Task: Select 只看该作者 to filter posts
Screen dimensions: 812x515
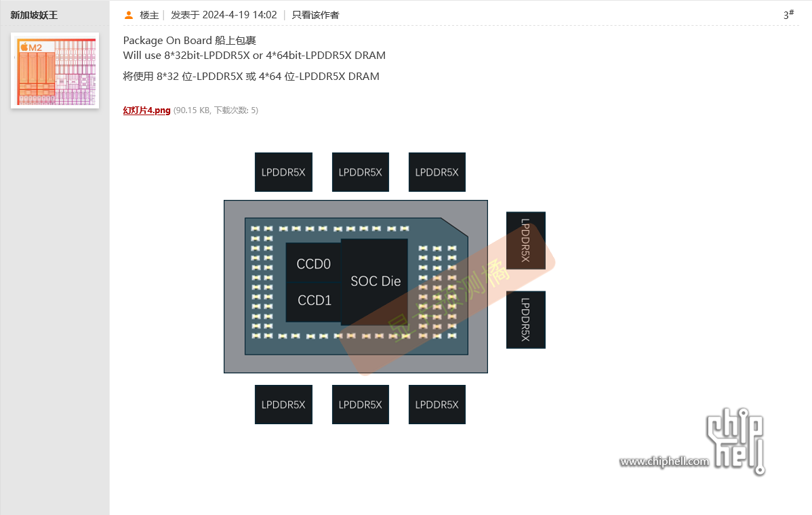Action: click(315, 15)
